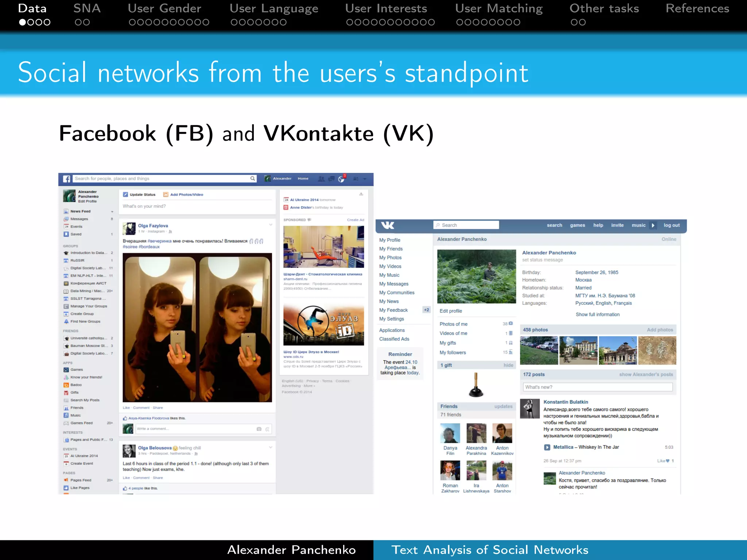Click Olga Fazylova's name link
Screen dimensions: 747x560
point(153,226)
